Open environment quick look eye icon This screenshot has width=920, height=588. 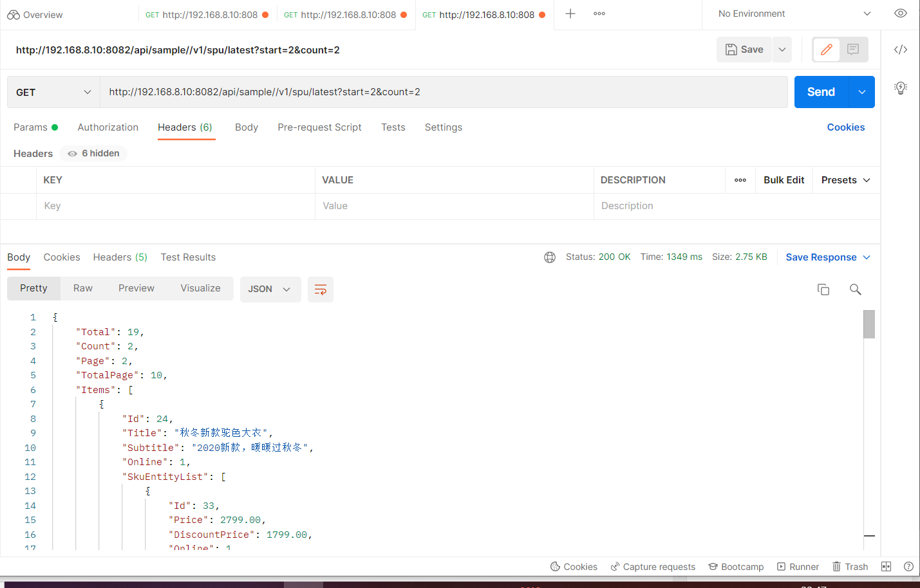pyautogui.click(x=901, y=13)
